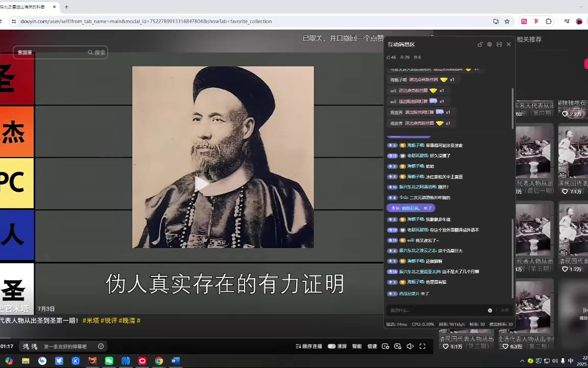Click the #米塔 hashtag link
This screenshot has width=588, height=368.
(x=90, y=320)
